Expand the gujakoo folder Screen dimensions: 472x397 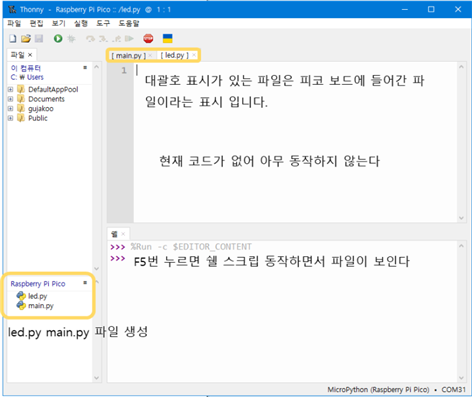[10, 109]
